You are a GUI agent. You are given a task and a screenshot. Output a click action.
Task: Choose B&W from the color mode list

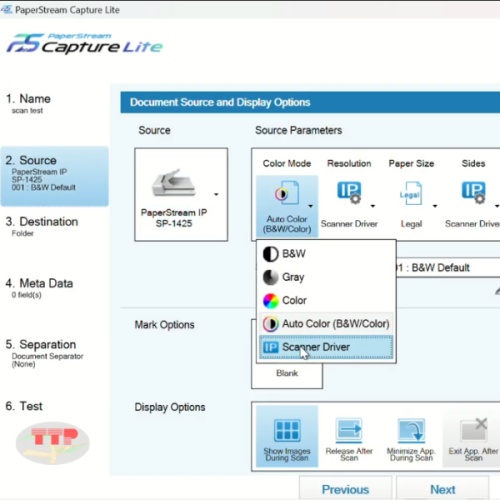[326, 254]
